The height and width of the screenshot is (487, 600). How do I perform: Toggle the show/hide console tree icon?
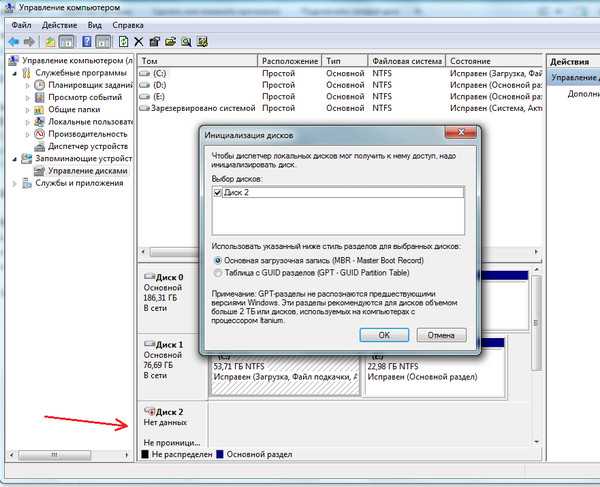(x=67, y=42)
